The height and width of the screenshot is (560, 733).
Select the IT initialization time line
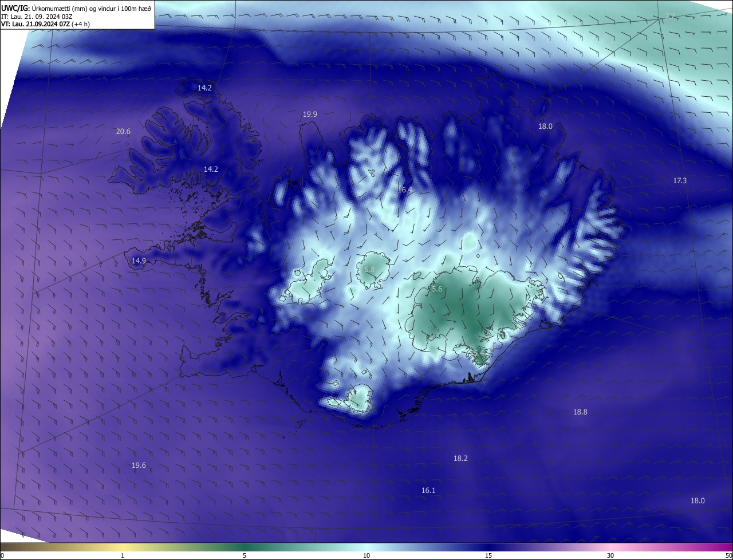pyautogui.click(x=36, y=17)
